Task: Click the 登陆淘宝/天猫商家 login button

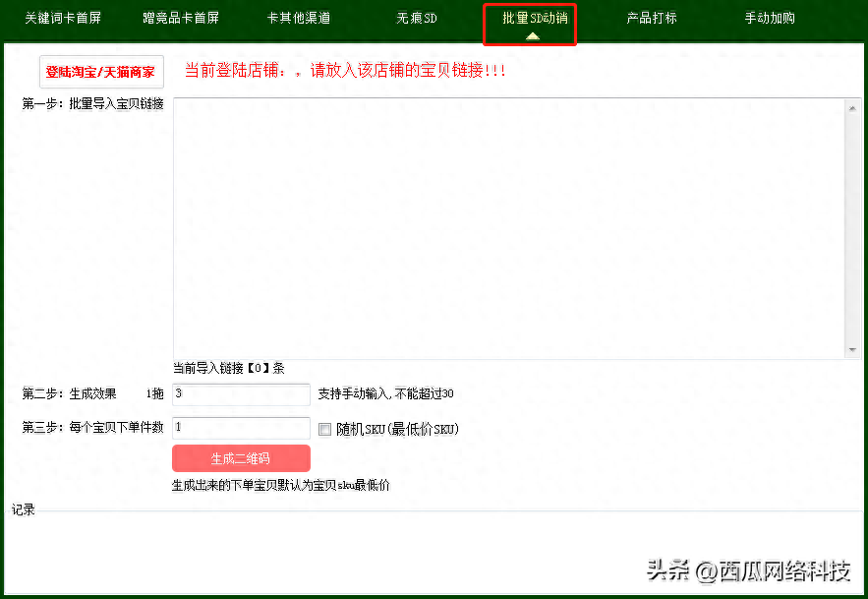Action: [x=100, y=72]
